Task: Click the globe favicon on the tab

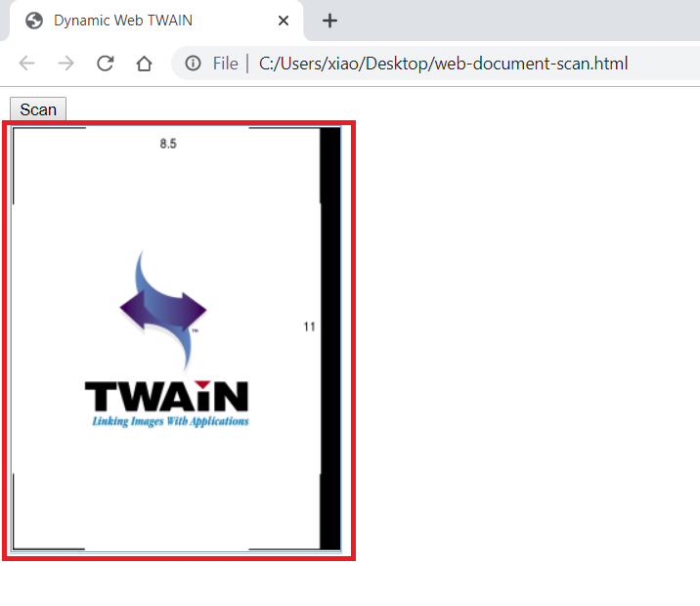Action: click(34, 21)
